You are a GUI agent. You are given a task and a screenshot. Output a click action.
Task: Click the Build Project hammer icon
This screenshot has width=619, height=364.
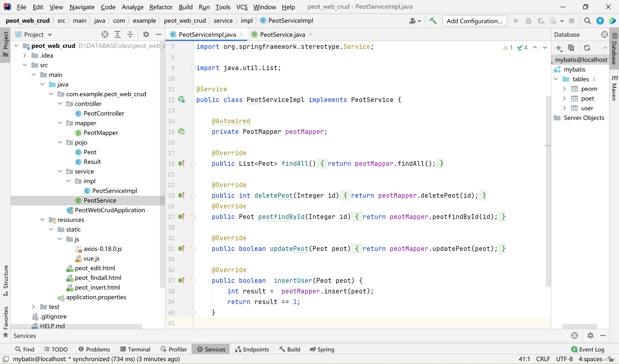[433, 21]
